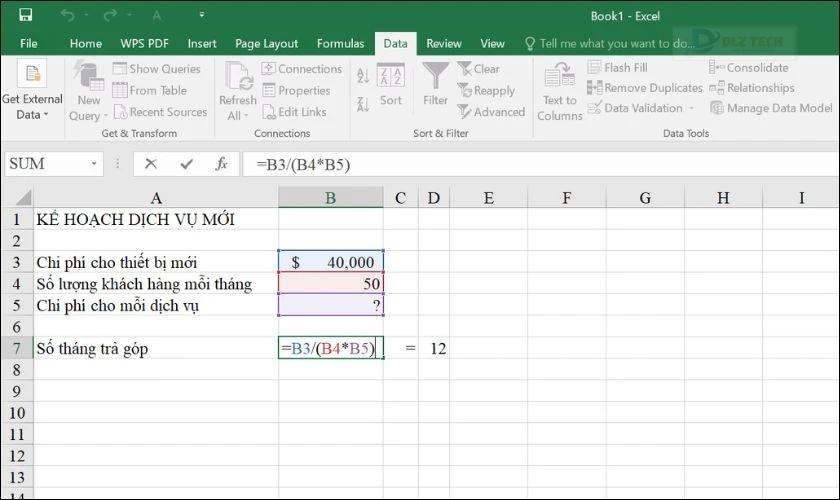The width and height of the screenshot is (840, 500).
Task: Click the Redo arrow icon
Action: click(x=110, y=16)
